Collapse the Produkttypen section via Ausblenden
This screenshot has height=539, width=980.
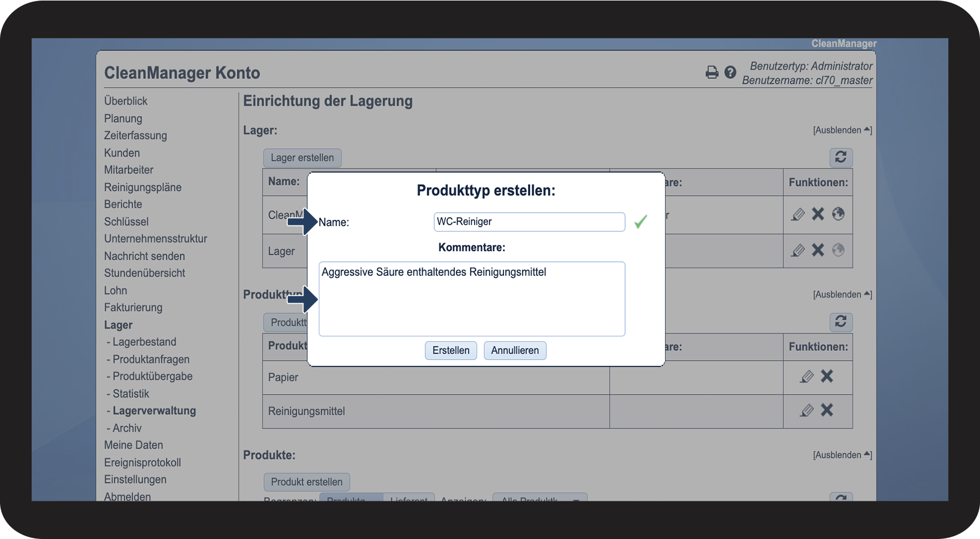[842, 294]
